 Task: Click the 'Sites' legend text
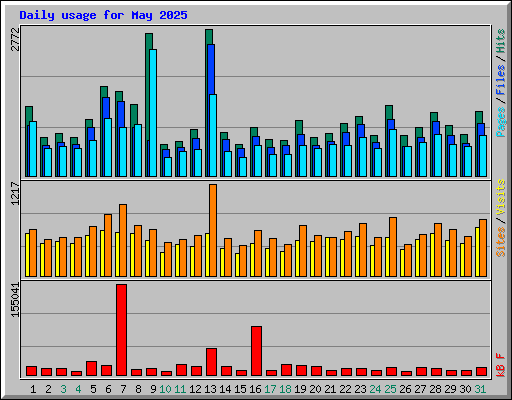tap(501, 242)
